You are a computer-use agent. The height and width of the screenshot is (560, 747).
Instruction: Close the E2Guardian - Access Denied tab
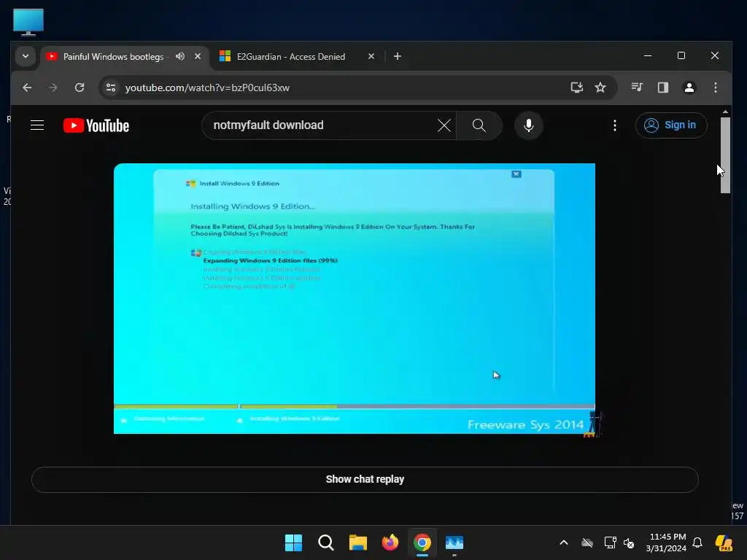371,56
